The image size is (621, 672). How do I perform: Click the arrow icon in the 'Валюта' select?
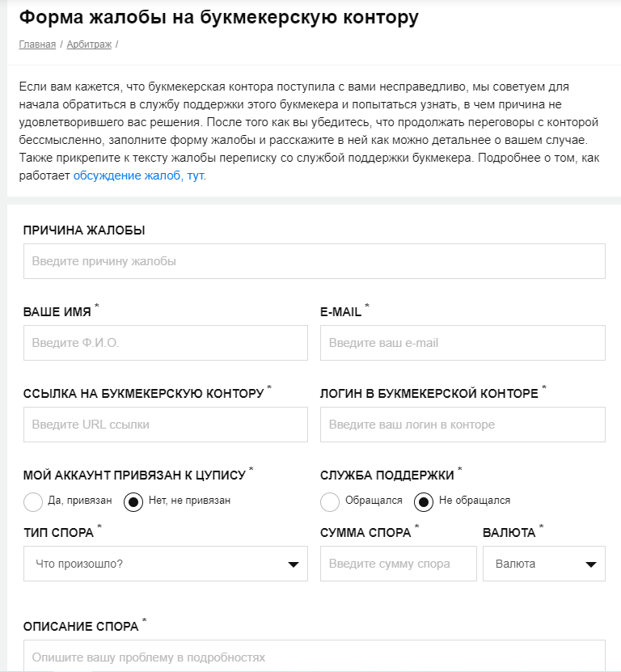[591, 564]
